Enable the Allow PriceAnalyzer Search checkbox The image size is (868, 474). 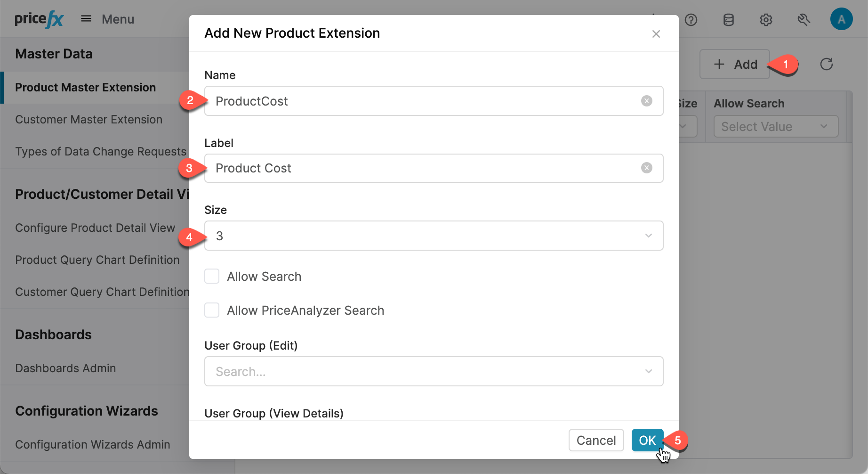pyautogui.click(x=212, y=310)
